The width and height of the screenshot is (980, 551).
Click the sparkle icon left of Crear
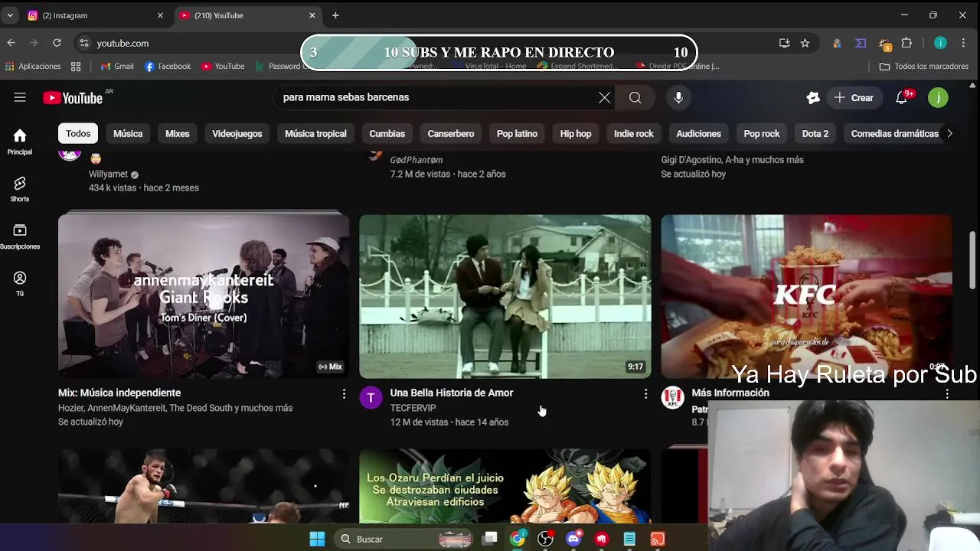tap(813, 97)
